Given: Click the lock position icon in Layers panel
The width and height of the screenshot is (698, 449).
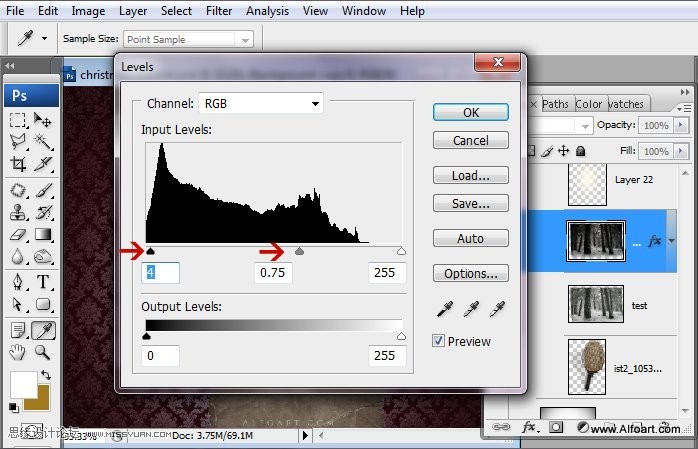Looking at the screenshot, I should (564, 151).
